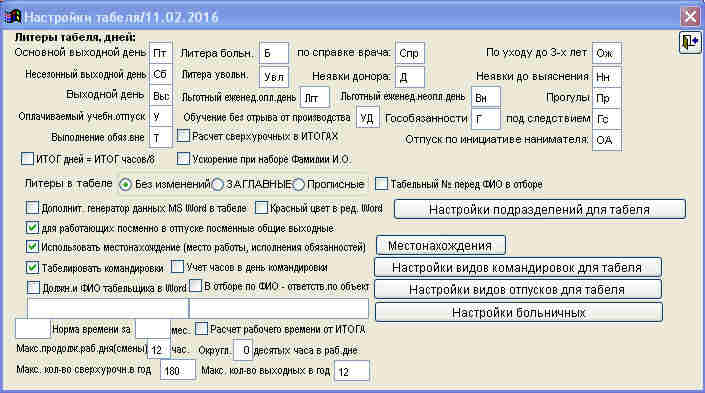This screenshot has width=705, height=393.
Task: Uncheck Использовать местонахождение checkbox
Action: [32, 247]
